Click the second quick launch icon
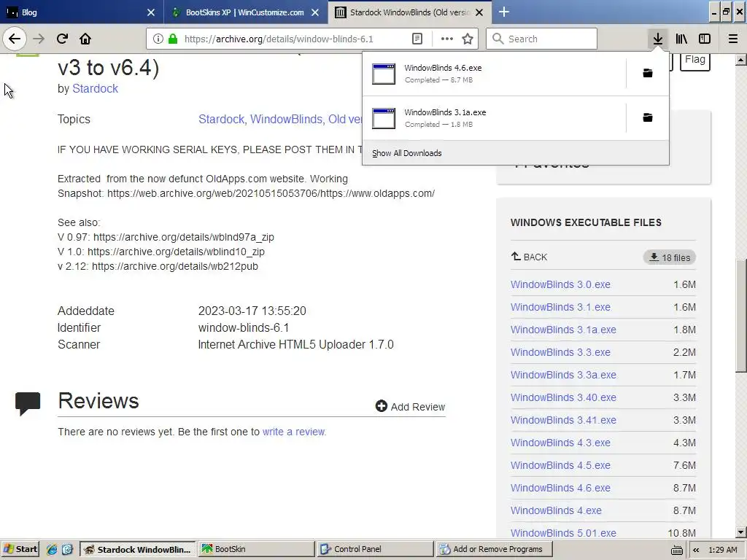This screenshot has width=747, height=560. pyautogui.click(x=67, y=549)
